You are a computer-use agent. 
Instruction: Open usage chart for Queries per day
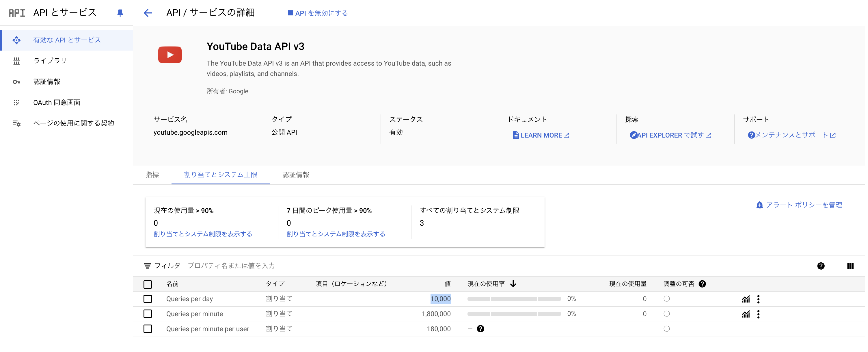pos(746,299)
